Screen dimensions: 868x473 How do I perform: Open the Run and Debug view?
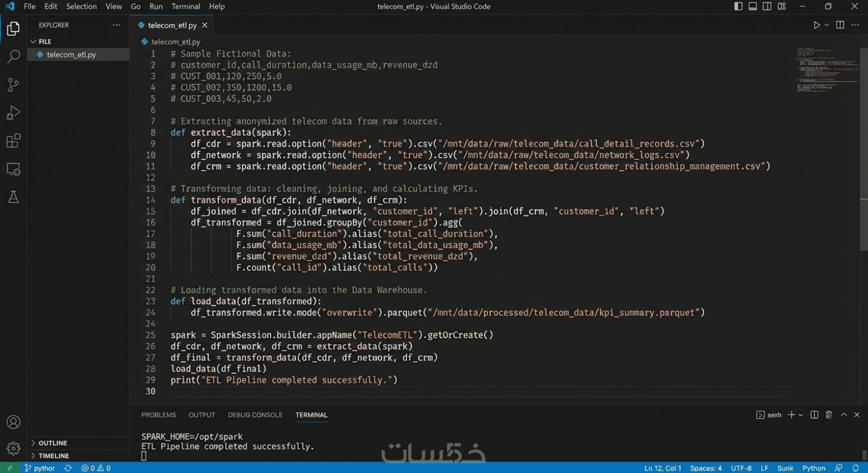pos(13,113)
